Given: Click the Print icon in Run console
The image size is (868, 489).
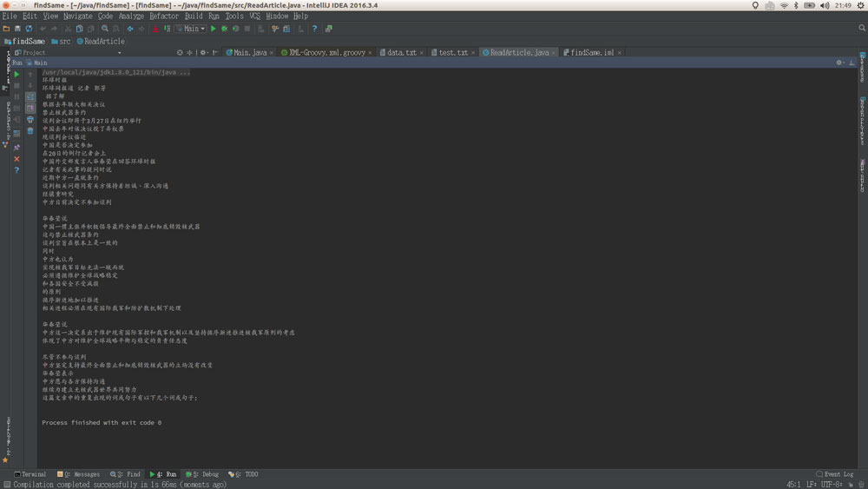Looking at the screenshot, I should 30,119.
